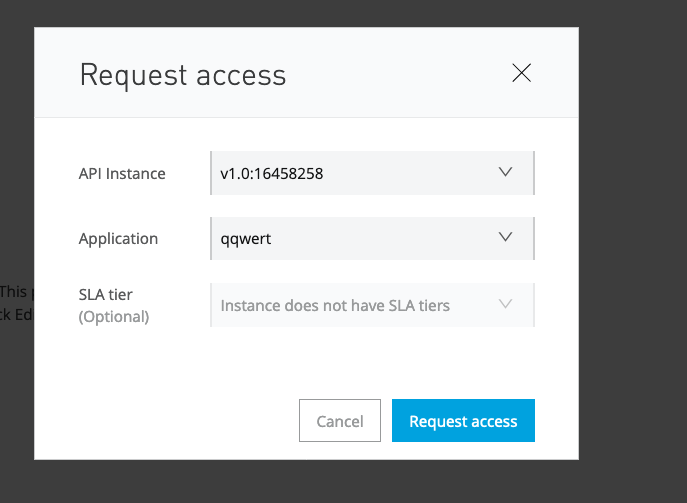This screenshot has height=503, width=687.
Task: Click partially hidden 'This' text behind dialog
Action: click(13, 292)
